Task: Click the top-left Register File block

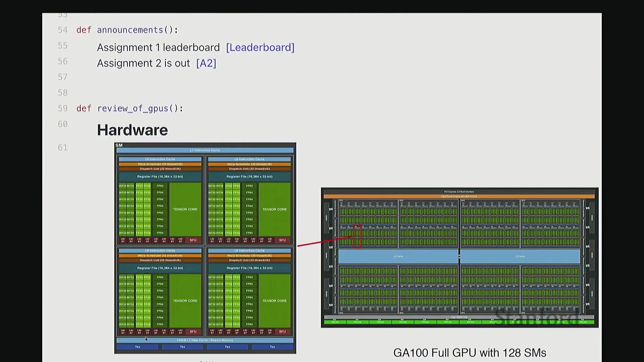Action: click(x=160, y=177)
